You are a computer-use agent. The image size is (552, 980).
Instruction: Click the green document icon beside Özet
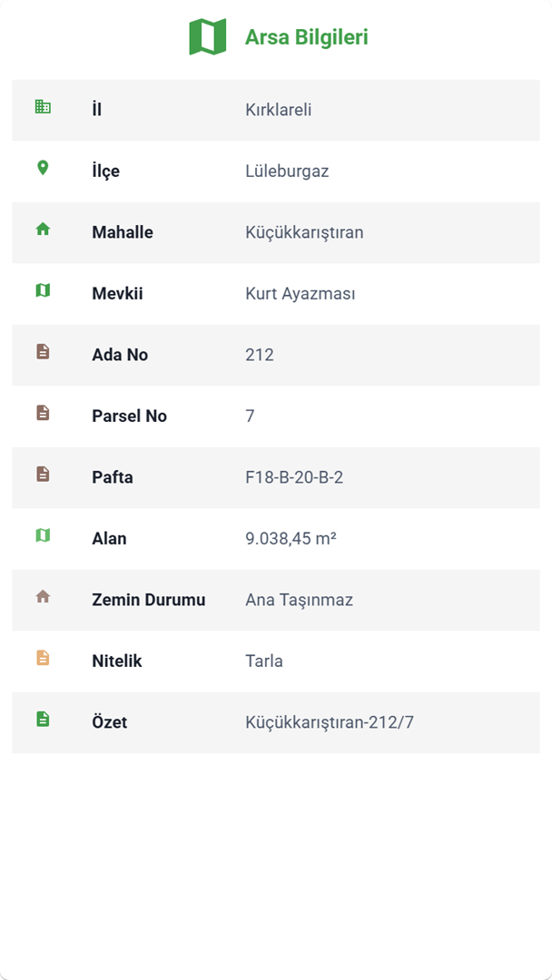43,720
